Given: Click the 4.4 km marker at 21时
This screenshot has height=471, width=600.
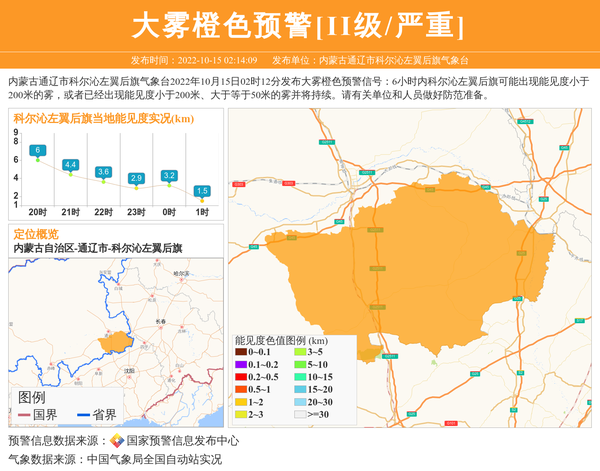Looking at the screenshot, I should pyautogui.click(x=70, y=164).
